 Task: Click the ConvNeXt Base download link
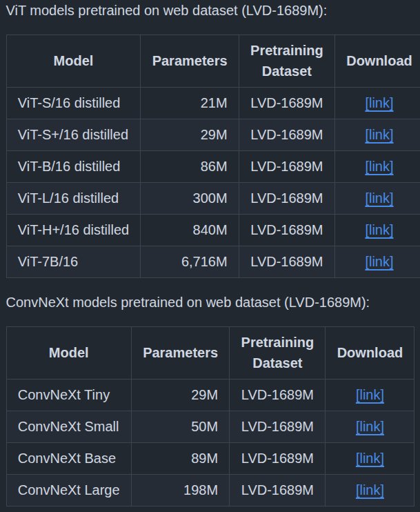point(370,459)
